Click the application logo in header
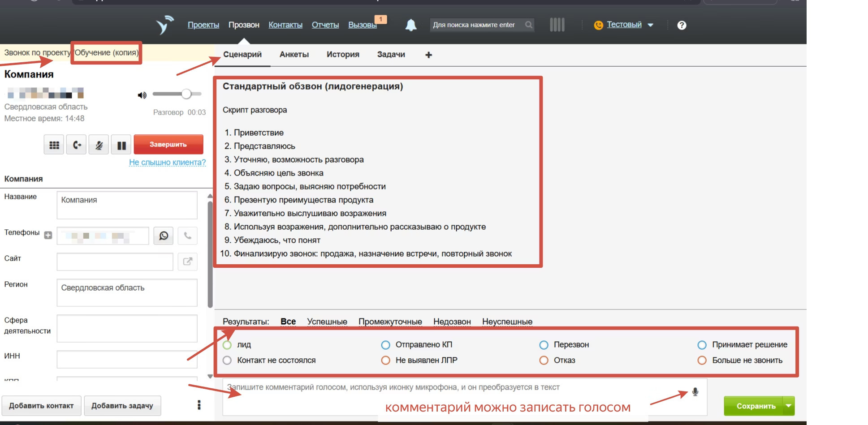868x425 pixels. click(164, 25)
